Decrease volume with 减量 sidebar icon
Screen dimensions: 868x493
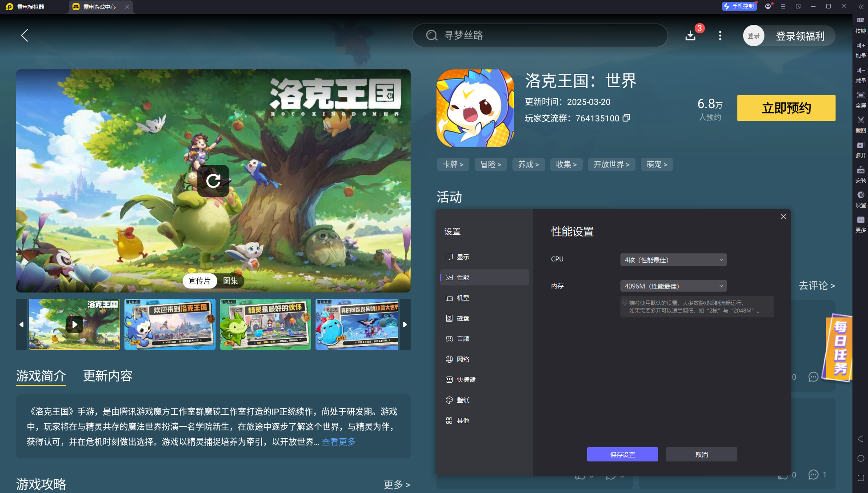pos(860,75)
